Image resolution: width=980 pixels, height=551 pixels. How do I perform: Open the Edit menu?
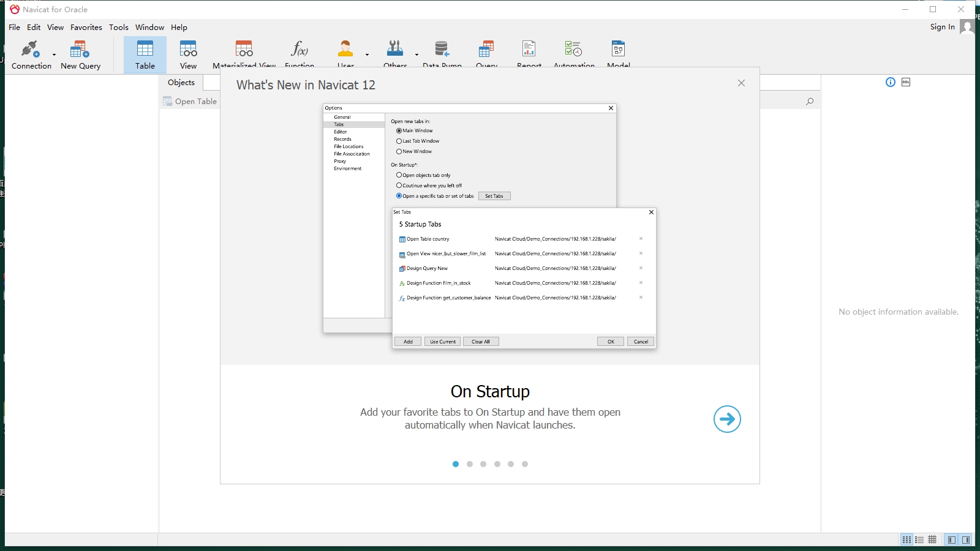point(34,28)
